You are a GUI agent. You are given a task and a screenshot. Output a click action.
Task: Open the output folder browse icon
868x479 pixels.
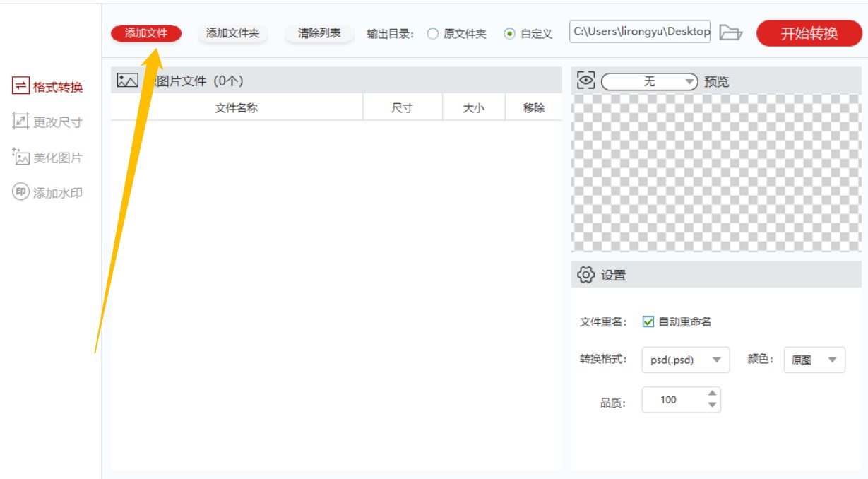tap(730, 32)
